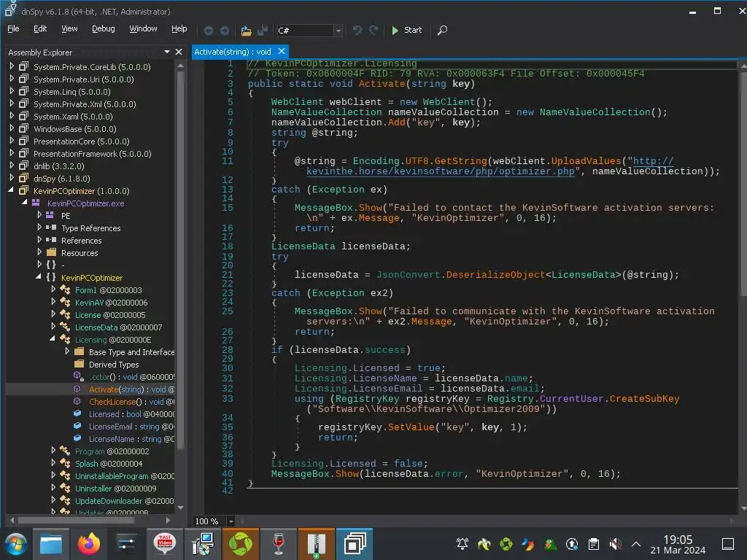Collapse the KevinPCOptimizer (1.0.0.0) assembly
This screenshot has width=747, height=560.
[x=11, y=190]
